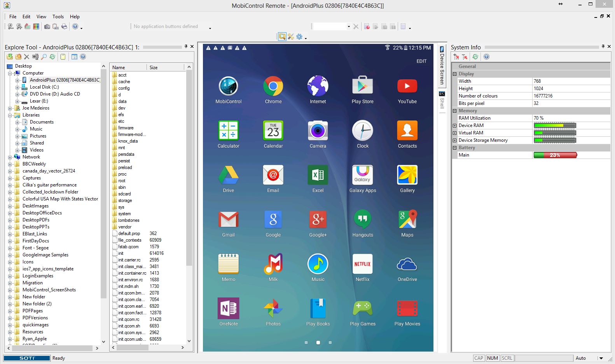Open the Tools menu
This screenshot has width=615, height=364.
click(58, 17)
